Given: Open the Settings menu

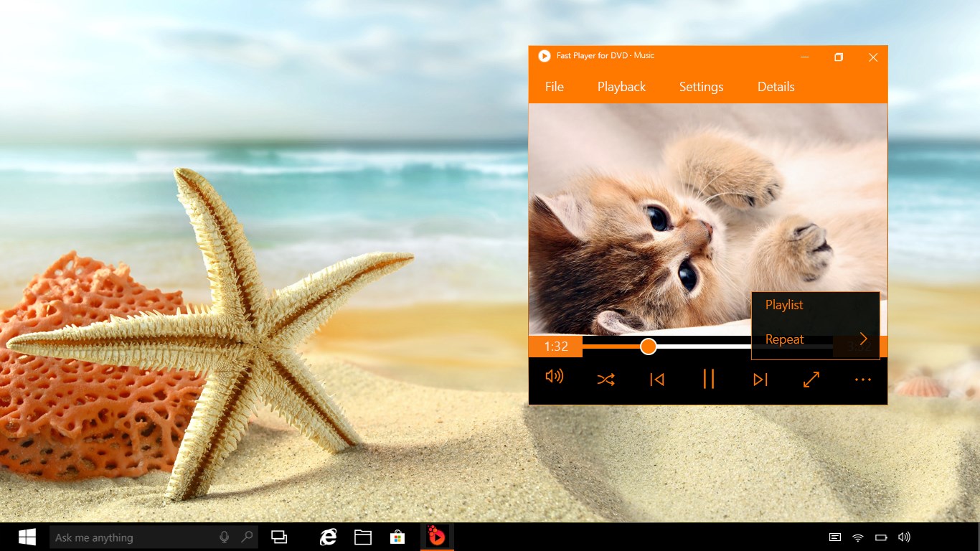Looking at the screenshot, I should 701,86.
